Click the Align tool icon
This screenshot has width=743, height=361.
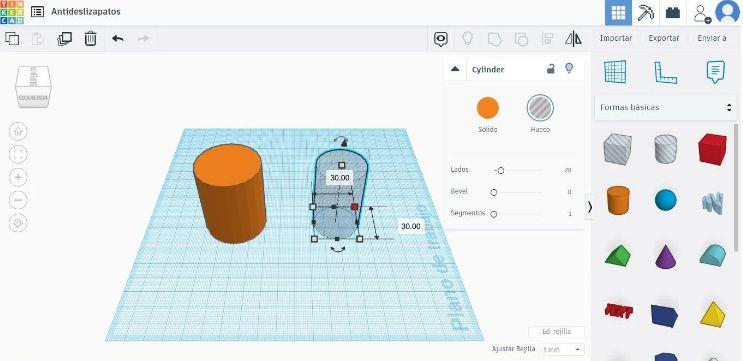point(547,39)
